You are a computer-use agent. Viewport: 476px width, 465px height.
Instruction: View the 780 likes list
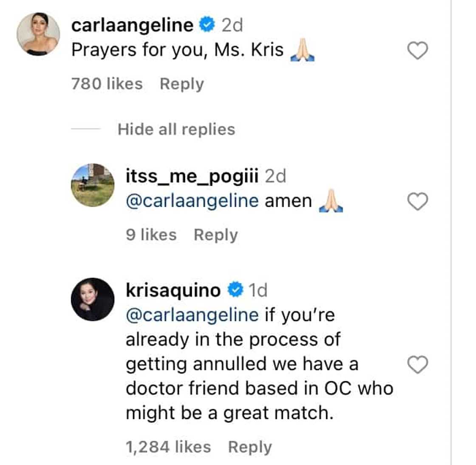[107, 84]
